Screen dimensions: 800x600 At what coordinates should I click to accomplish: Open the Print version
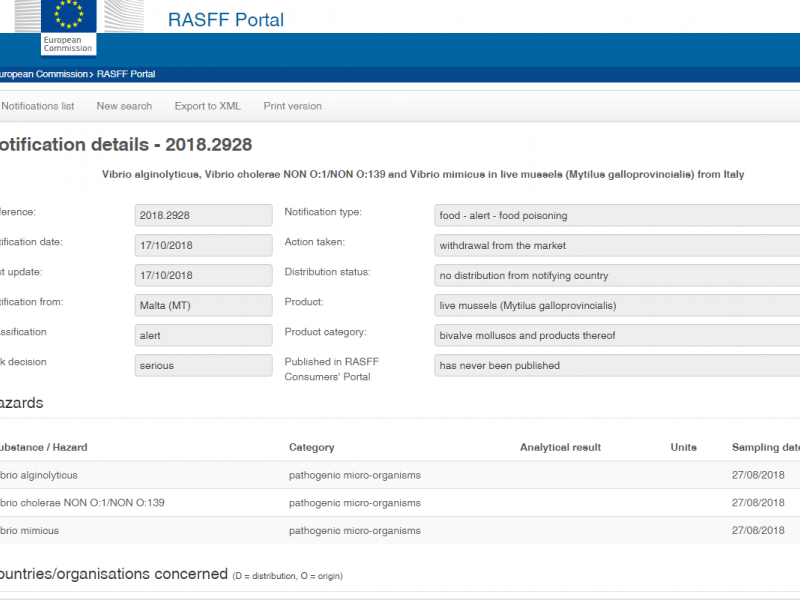coord(293,106)
